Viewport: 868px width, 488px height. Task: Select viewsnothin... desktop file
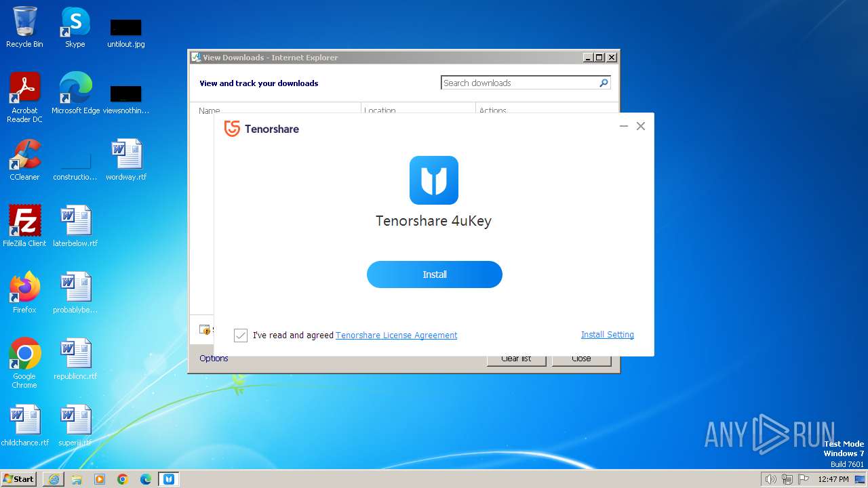(x=126, y=100)
